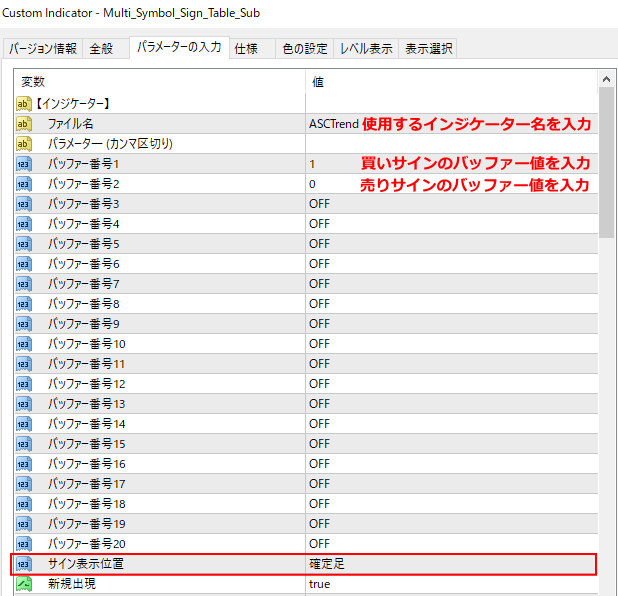Image resolution: width=618 pixels, height=596 pixels.
Task: Click the 123 icon beside バッファー番号7
Action: click(x=24, y=284)
